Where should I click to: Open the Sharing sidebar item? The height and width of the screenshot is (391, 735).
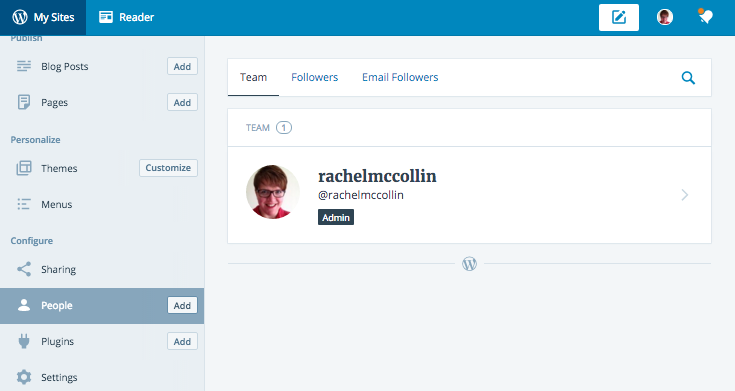click(59, 270)
